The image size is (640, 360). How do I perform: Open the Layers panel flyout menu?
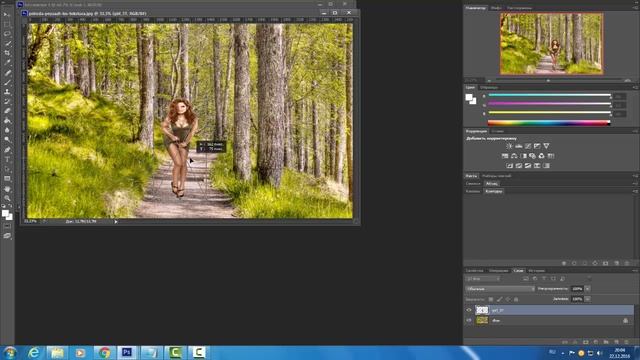[x=635, y=271]
